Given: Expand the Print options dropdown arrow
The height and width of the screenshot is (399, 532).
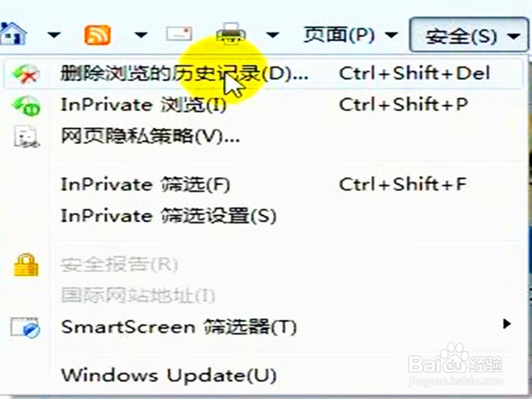Looking at the screenshot, I should tap(272, 35).
